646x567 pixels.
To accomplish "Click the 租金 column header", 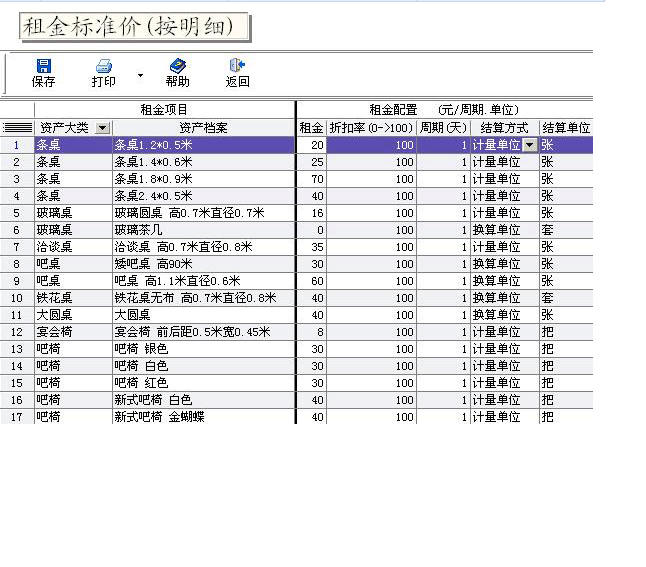I will pos(311,128).
